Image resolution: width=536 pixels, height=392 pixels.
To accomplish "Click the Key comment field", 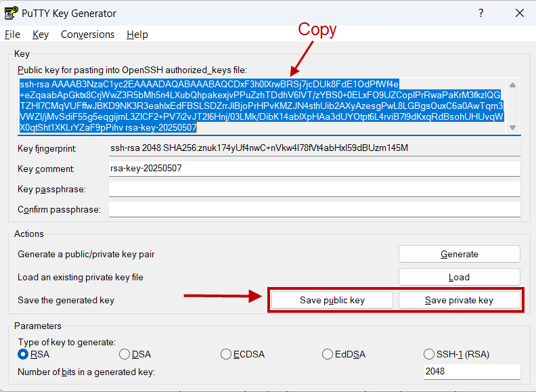I will 315,169.
